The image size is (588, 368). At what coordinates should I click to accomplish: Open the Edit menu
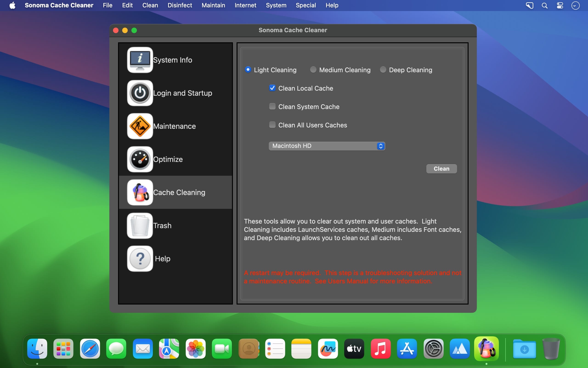pyautogui.click(x=127, y=5)
